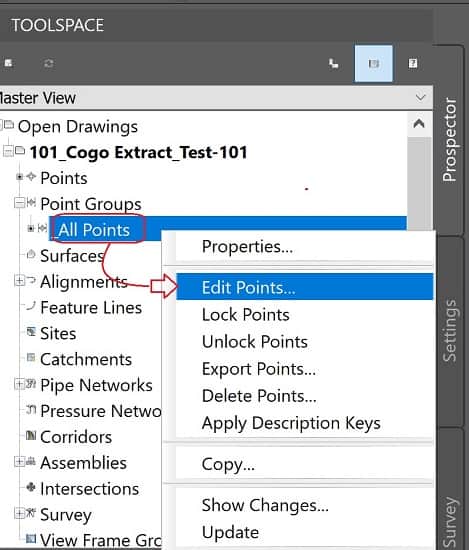The height and width of the screenshot is (550, 469).
Task: Expand the Points node
Action: [x=20, y=177]
